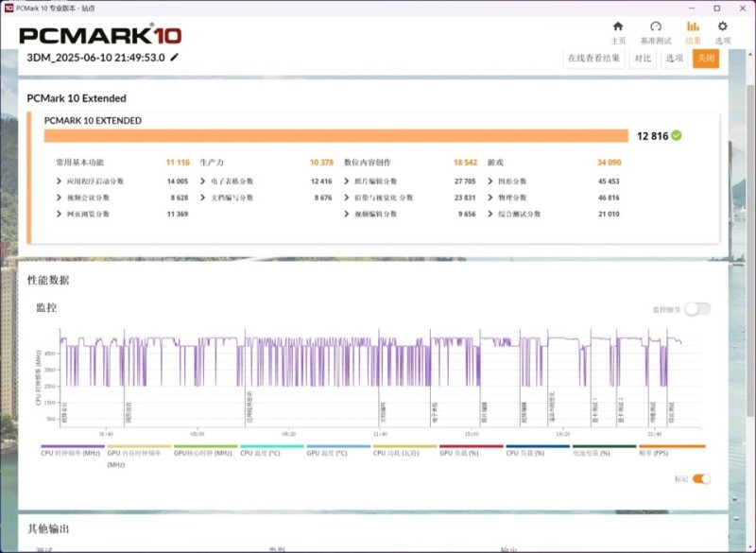
Task: Toggle the GPU 温度 (°C) legend swatch
Action: 337,446
